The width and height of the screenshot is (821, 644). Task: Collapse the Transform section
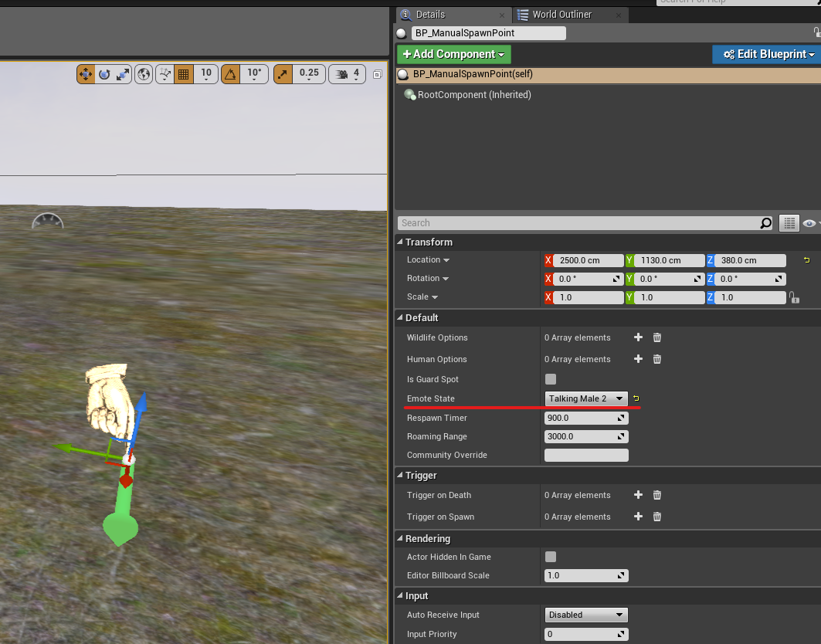pyautogui.click(x=400, y=242)
